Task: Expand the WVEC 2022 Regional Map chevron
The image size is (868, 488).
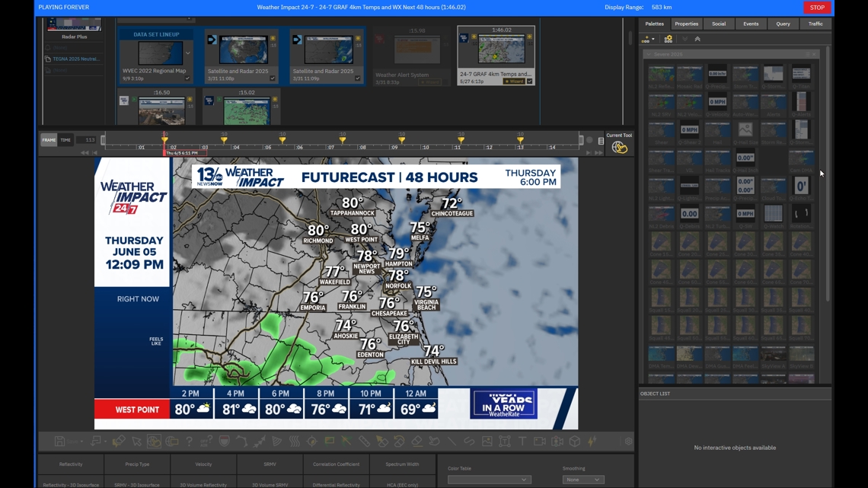Action: 188,53
